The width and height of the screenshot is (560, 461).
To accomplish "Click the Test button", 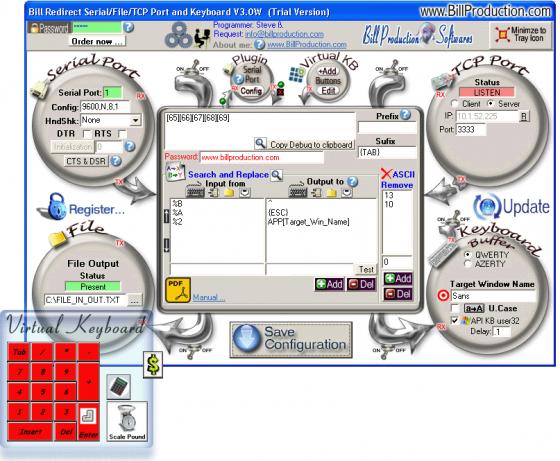I will point(366,269).
